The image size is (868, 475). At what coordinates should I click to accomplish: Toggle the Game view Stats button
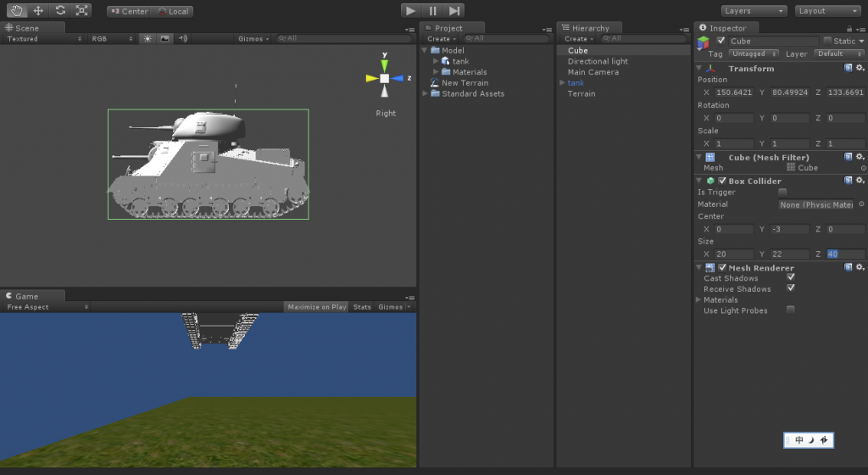[362, 307]
